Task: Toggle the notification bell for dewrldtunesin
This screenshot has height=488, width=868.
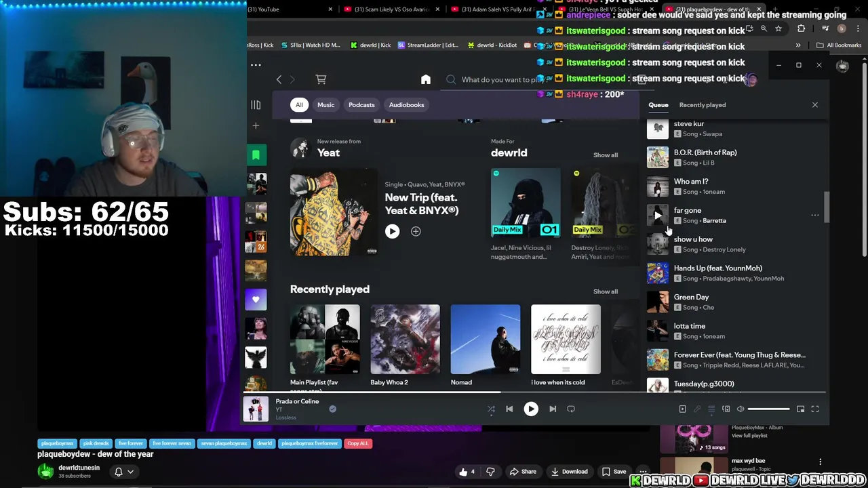Action: pyautogui.click(x=119, y=472)
